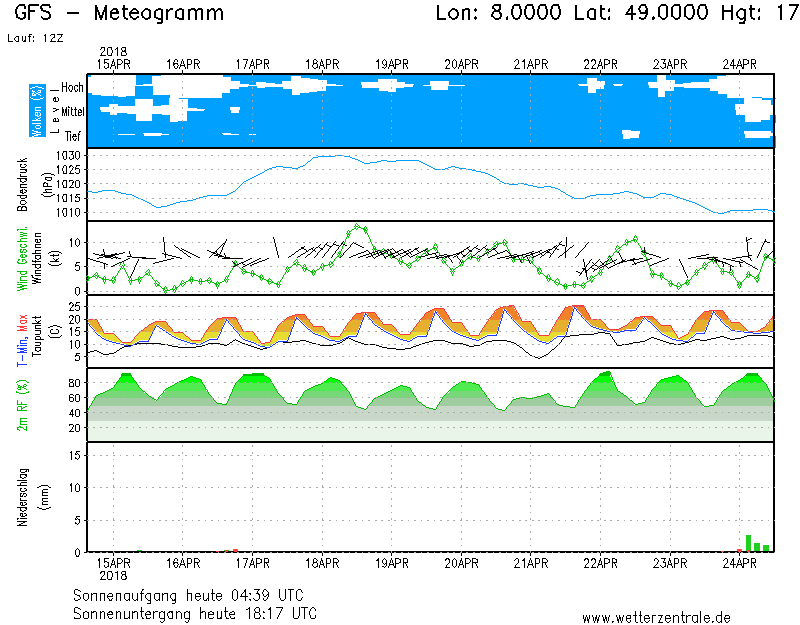Click the "Sonnenuntergang heute 18:17 UTC" line
This screenshot has width=800, height=625.
195,614
